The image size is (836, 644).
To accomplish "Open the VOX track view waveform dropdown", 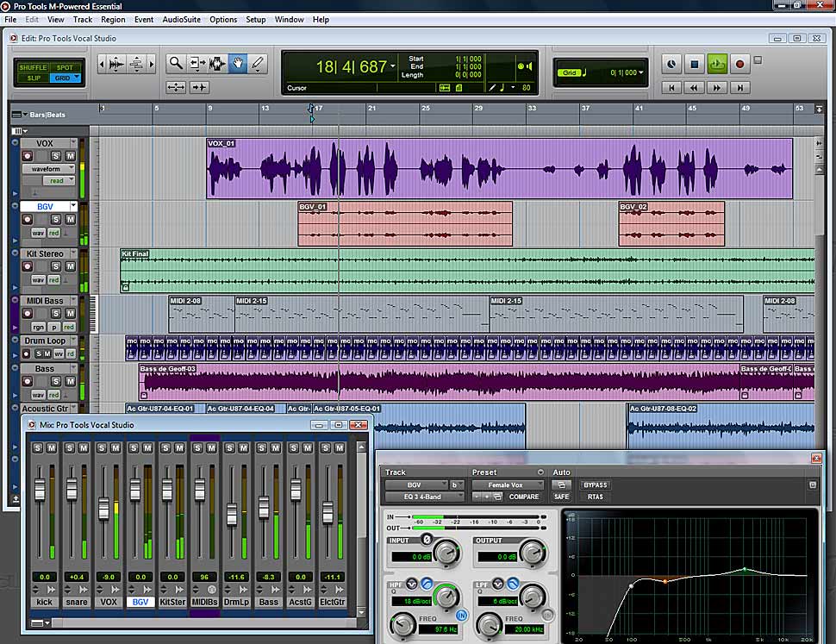I will coord(48,169).
